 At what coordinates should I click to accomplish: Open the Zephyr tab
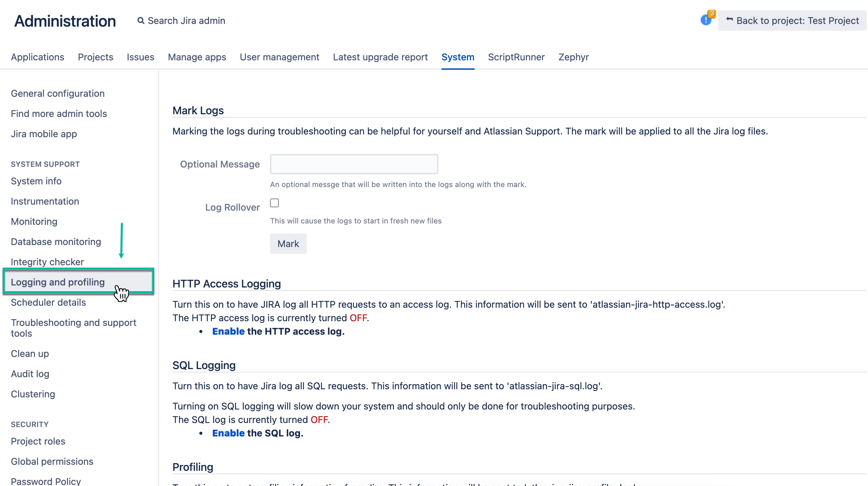573,57
